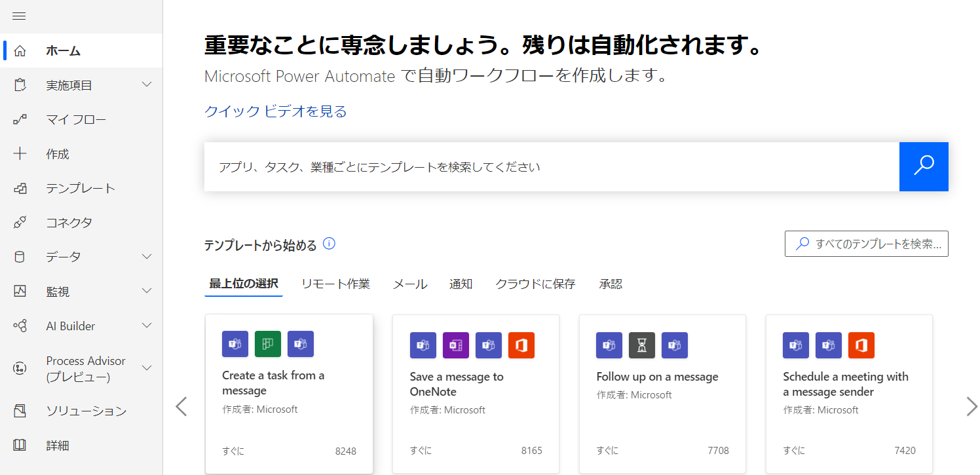Go to next templates with right arrow

point(971,406)
